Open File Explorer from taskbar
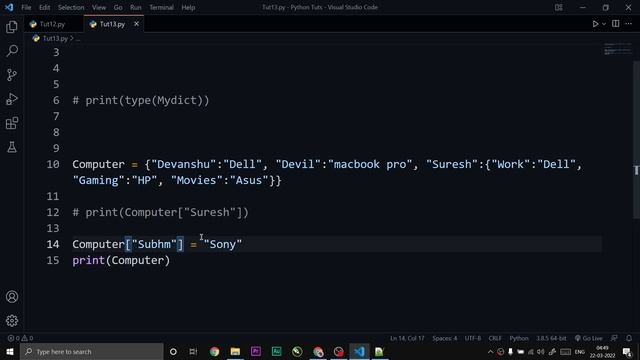Viewport: 640px width, 360px height. coord(235,351)
